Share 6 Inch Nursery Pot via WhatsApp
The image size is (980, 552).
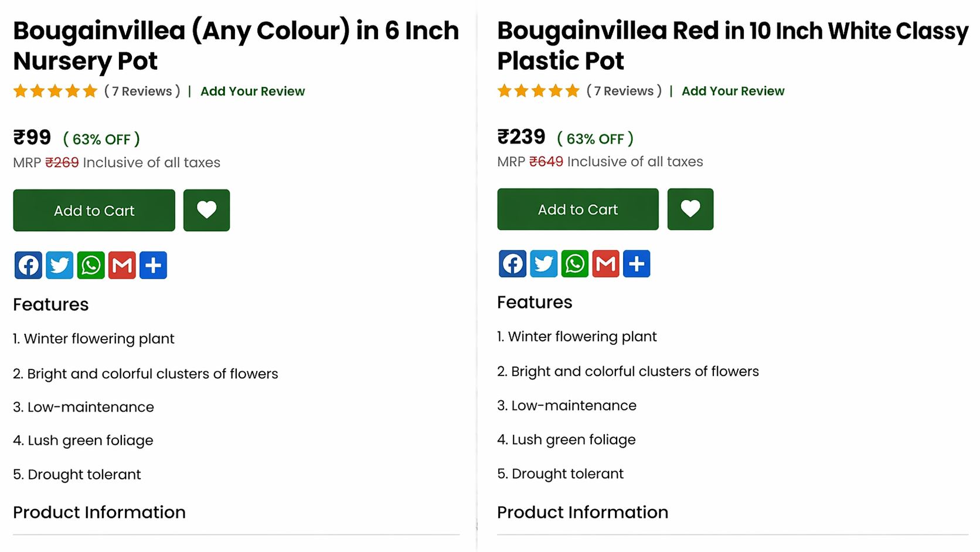coord(91,265)
